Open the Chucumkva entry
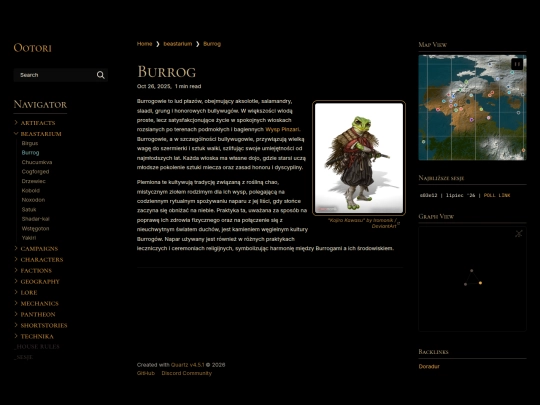 point(37,162)
